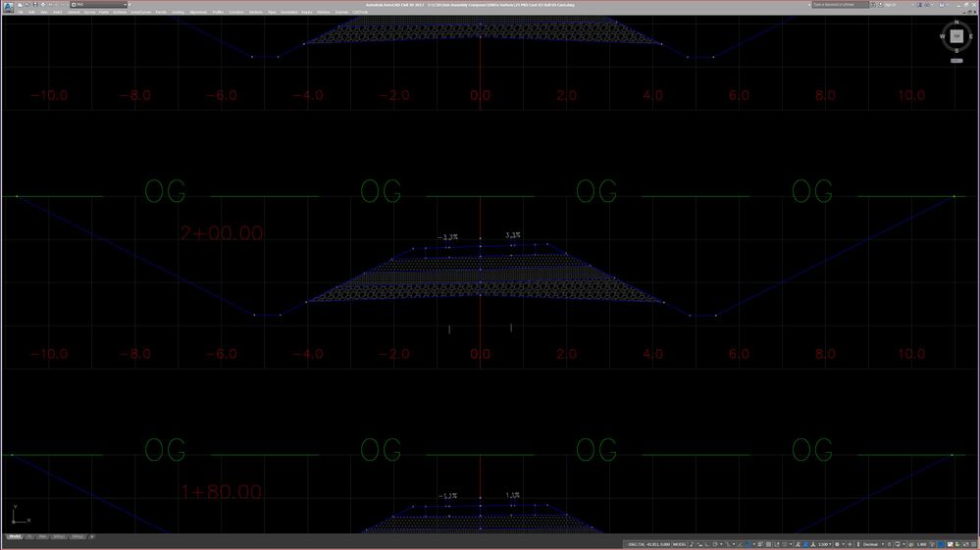Open the Sections menu
This screenshot has width=980, height=550.
(x=256, y=12)
